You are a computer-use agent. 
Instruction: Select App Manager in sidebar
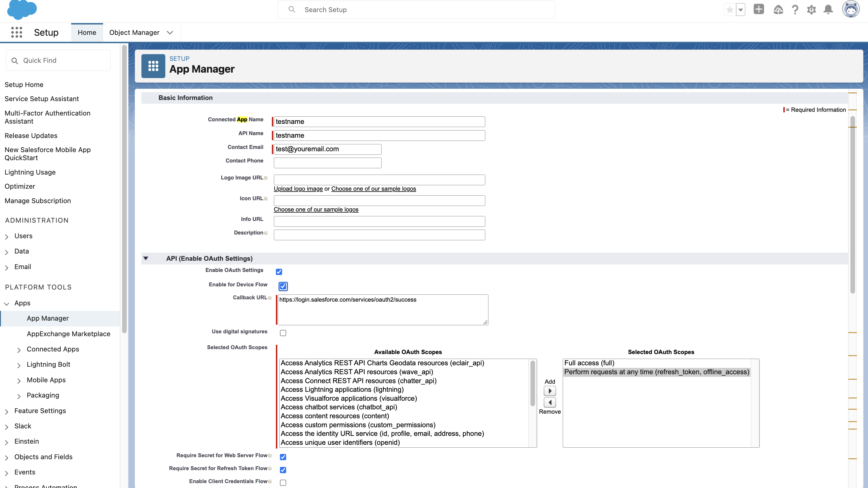tap(48, 319)
